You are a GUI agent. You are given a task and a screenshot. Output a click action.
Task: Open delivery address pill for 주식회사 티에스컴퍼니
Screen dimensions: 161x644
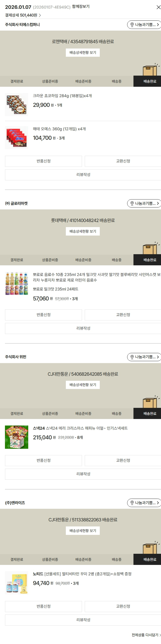[144, 25]
